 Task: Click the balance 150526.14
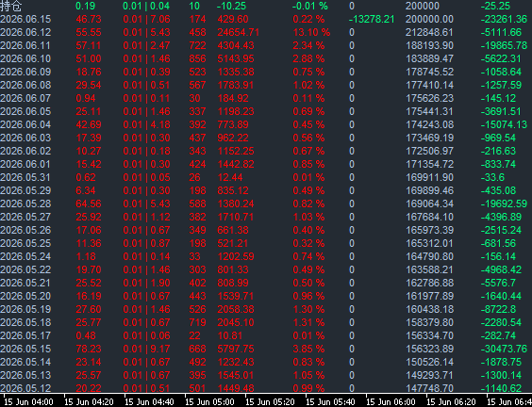click(429, 363)
